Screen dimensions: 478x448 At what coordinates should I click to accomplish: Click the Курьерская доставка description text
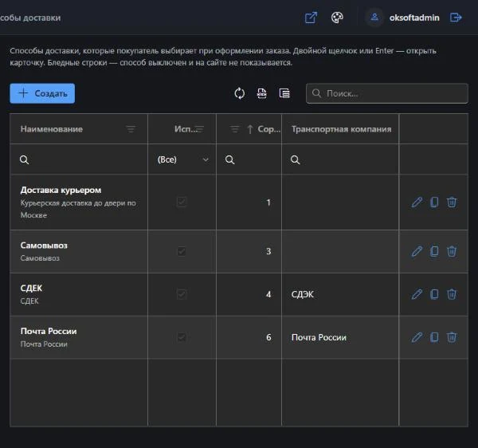click(x=78, y=209)
